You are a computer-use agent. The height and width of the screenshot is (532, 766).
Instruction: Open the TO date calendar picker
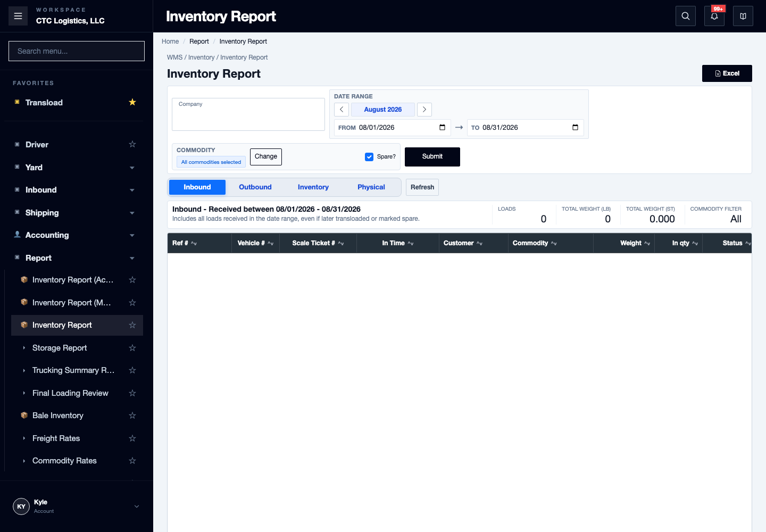[575, 128]
